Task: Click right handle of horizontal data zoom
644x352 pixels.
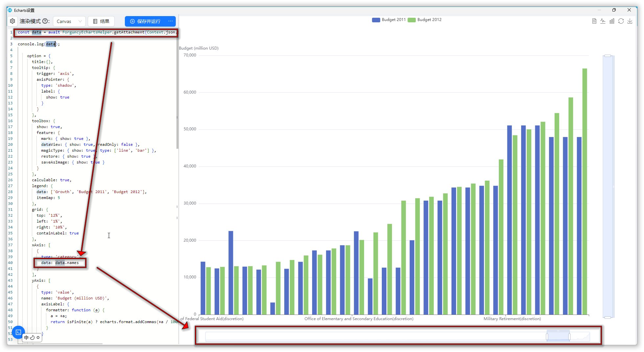Action: pos(569,337)
